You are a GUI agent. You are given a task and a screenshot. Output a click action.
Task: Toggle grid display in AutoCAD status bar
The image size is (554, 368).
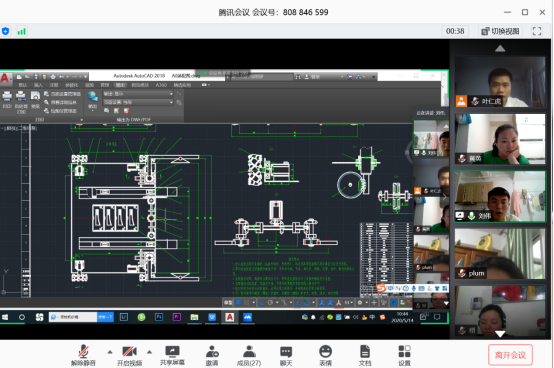click(238, 303)
